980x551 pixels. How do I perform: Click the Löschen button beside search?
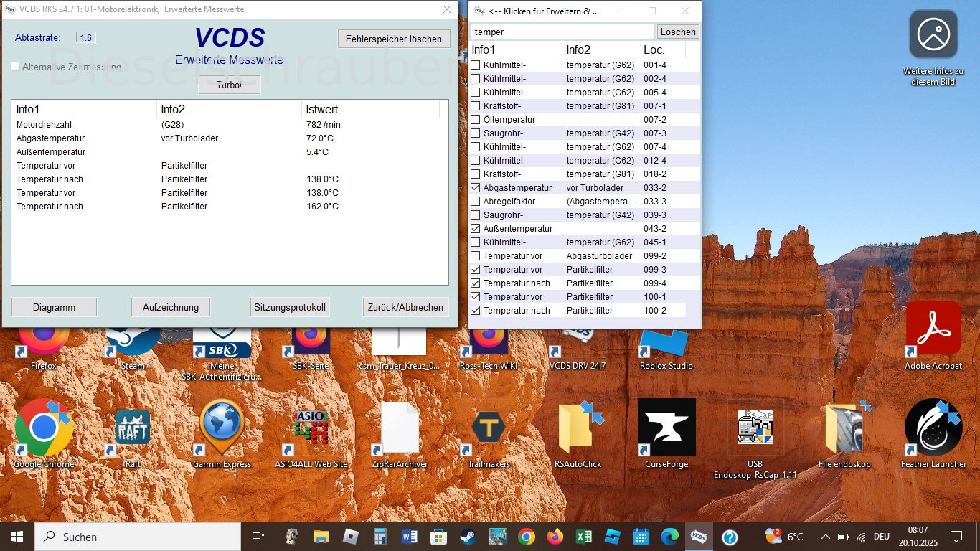click(677, 32)
